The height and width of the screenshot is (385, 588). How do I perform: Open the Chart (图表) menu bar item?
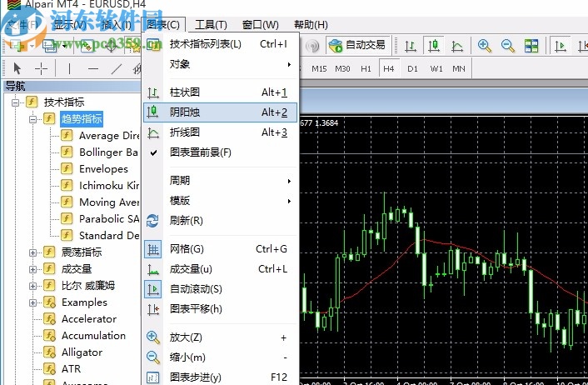163,25
